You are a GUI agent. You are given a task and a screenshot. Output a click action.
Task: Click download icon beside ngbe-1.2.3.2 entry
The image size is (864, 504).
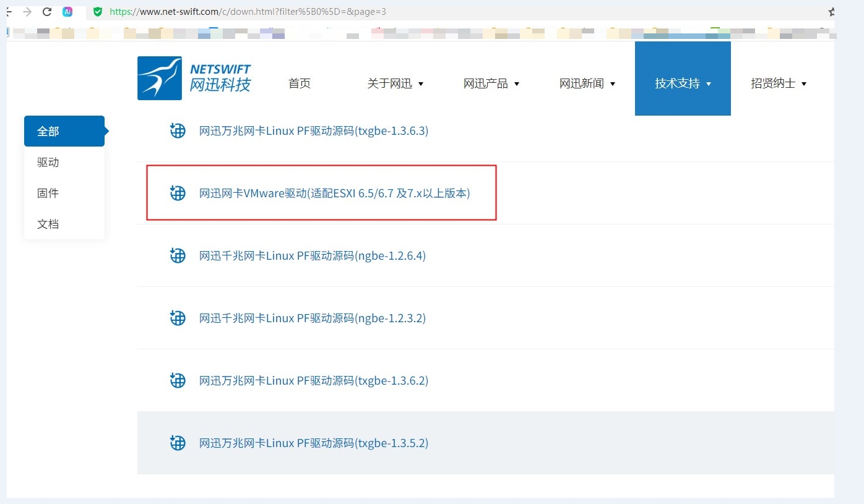178,318
